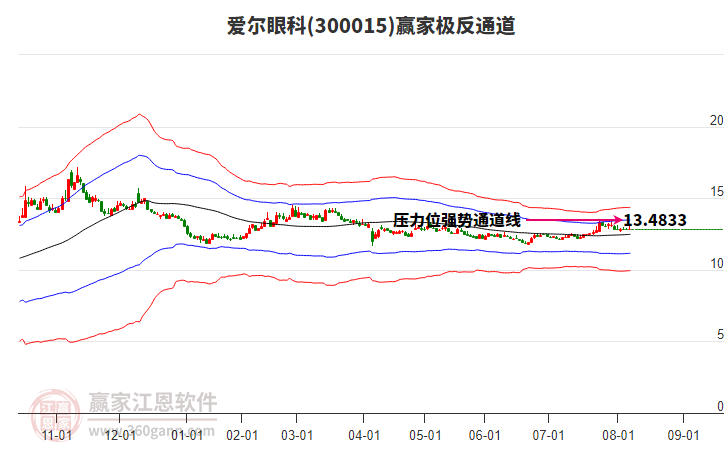
Task: Click the 07-01 date label
Action: pos(549,436)
